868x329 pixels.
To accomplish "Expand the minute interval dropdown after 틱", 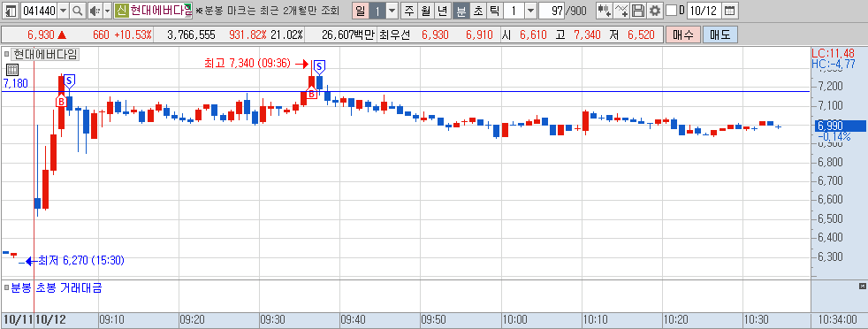I will click(x=529, y=10).
